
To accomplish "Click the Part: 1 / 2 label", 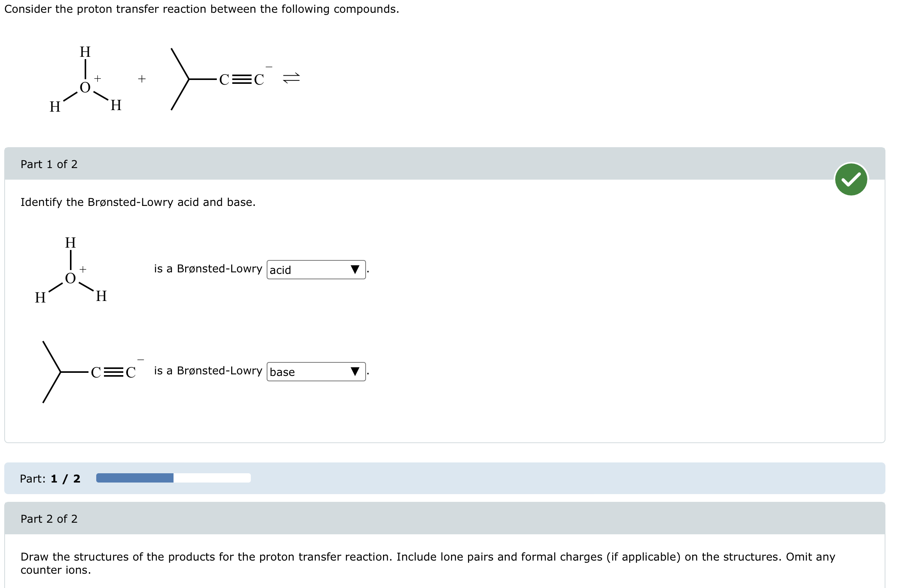I will tap(50, 478).
